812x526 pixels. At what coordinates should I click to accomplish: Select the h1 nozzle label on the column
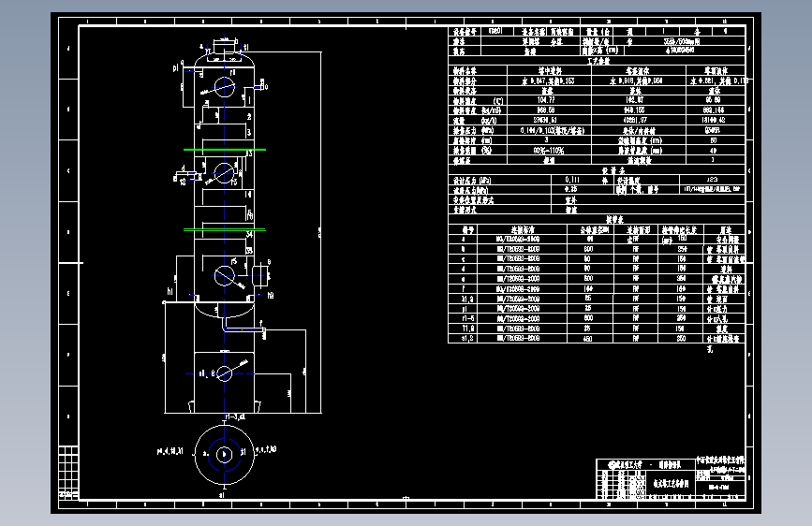(170, 291)
